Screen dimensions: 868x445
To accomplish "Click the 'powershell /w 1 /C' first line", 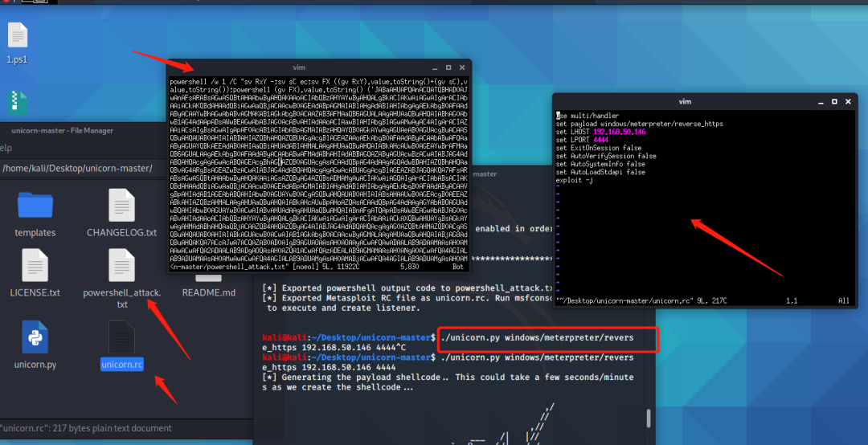I will [x=319, y=82].
